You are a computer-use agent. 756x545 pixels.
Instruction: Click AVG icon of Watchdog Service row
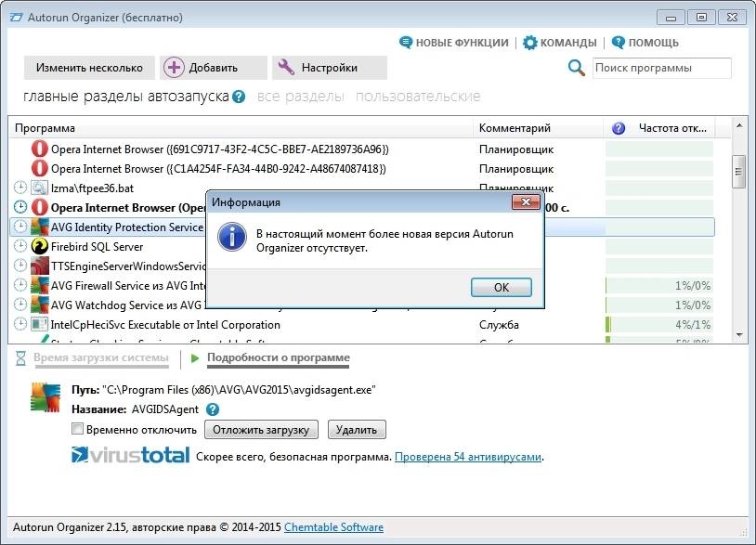40,305
